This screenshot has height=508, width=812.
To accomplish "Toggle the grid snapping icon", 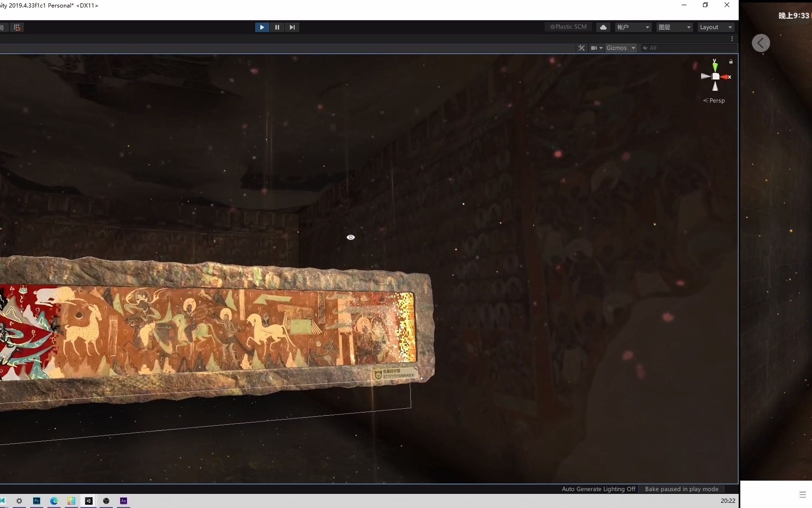I will tap(17, 27).
